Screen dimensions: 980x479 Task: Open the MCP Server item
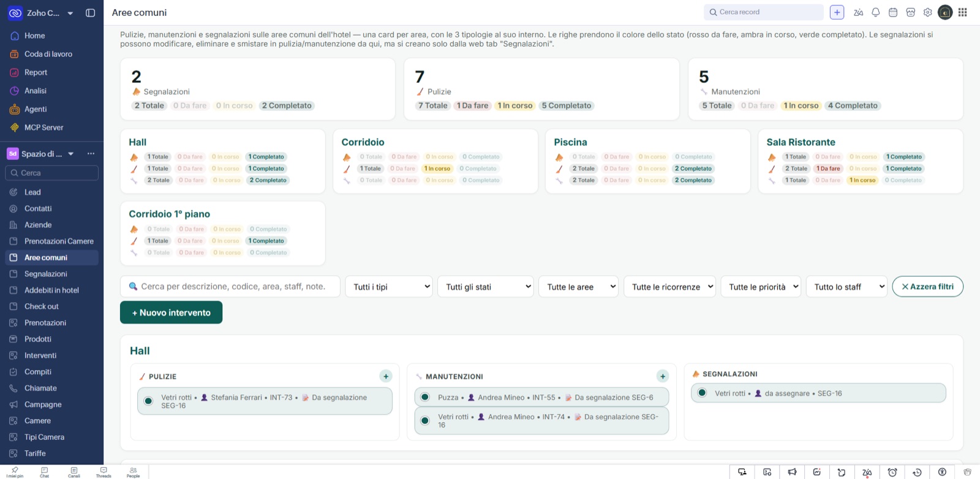pyautogui.click(x=44, y=127)
